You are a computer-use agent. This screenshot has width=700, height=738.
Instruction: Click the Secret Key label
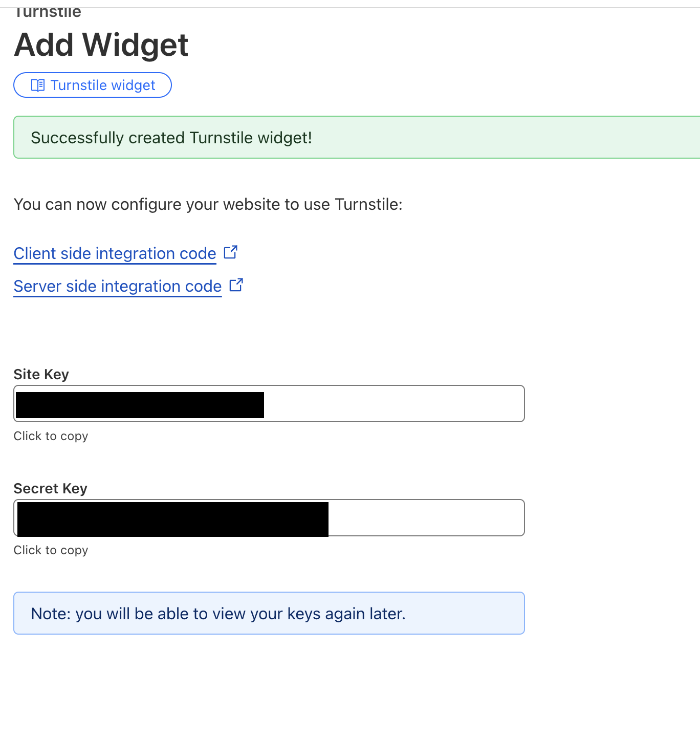[51, 488]
